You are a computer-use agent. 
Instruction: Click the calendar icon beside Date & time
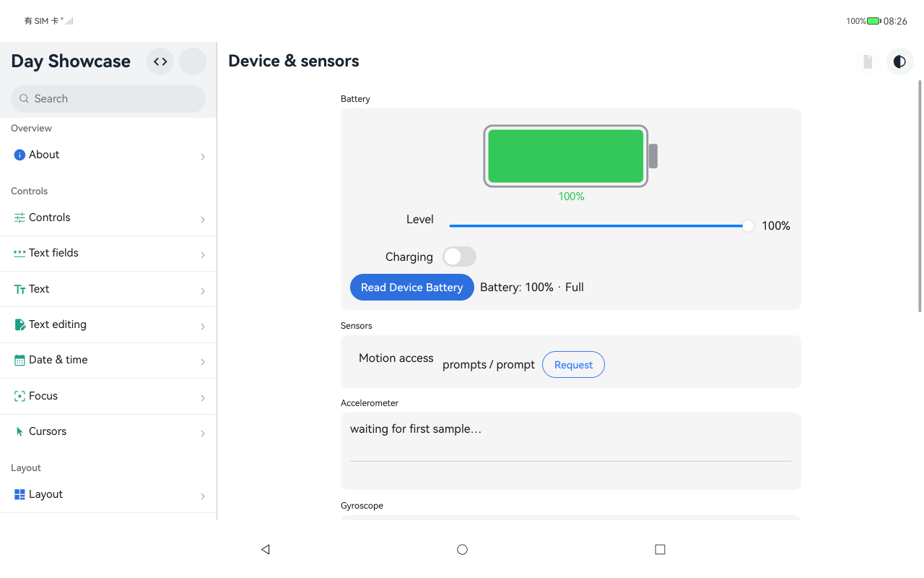pos(19,360)
